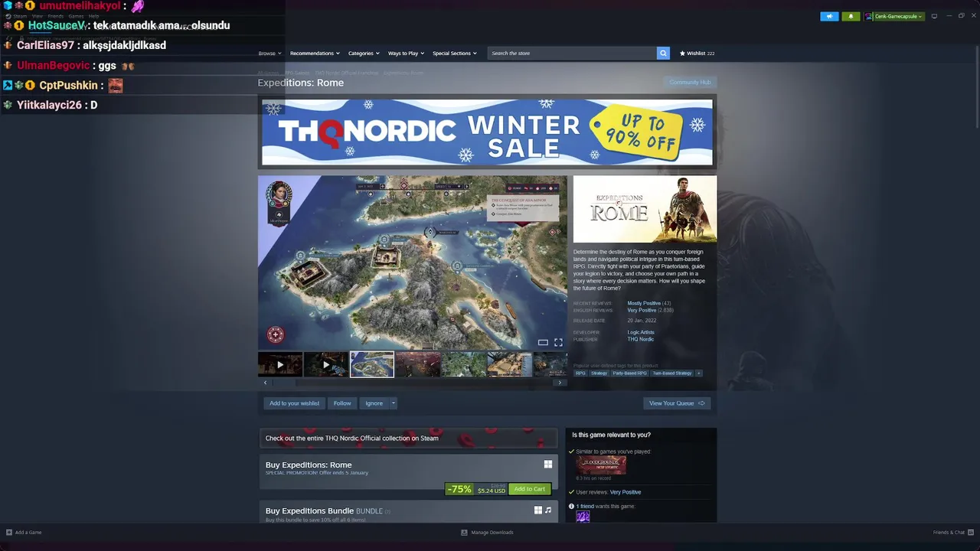Click the main island screenshot image

click(413, 262)
